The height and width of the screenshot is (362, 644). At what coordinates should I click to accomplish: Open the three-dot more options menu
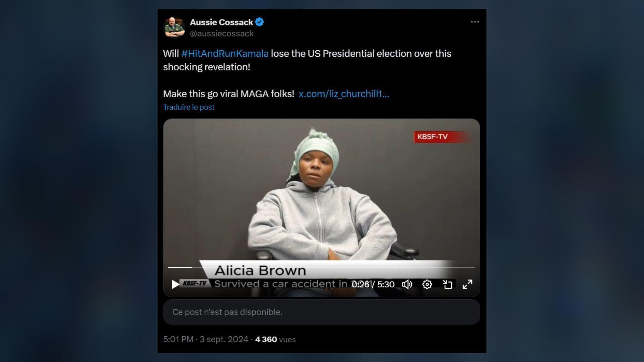475,22
